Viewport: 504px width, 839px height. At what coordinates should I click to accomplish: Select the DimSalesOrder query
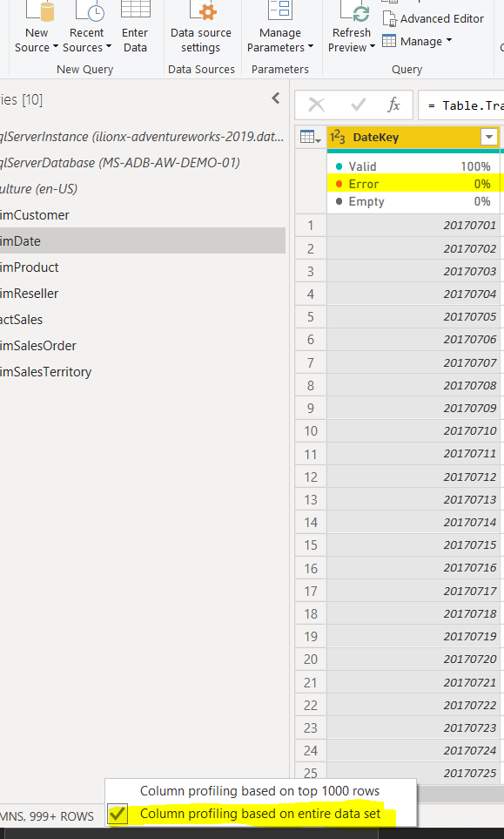(143, 346)
